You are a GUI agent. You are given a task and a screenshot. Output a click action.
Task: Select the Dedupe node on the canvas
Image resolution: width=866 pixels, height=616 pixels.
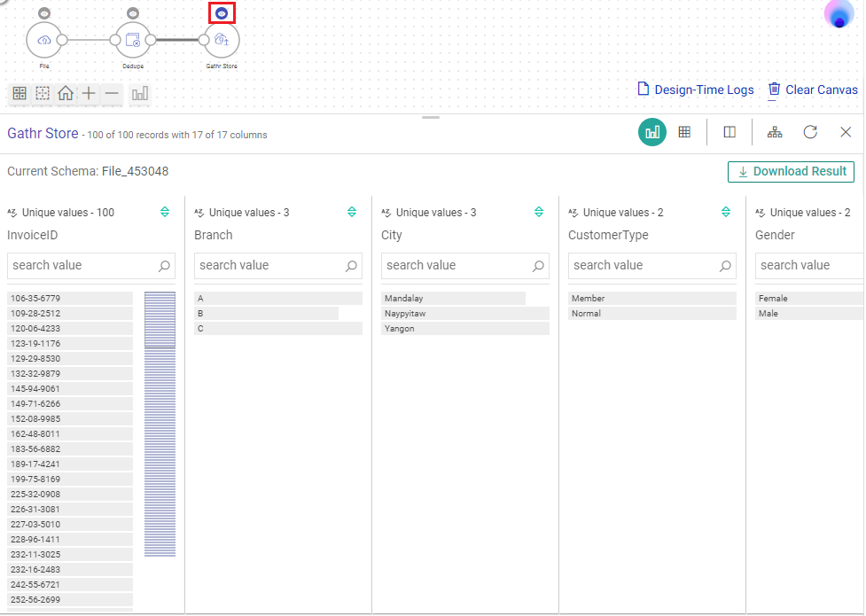pos(132,40)
